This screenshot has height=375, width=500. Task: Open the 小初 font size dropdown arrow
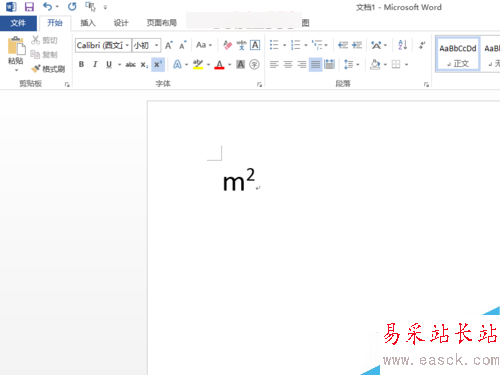(156, 45)
